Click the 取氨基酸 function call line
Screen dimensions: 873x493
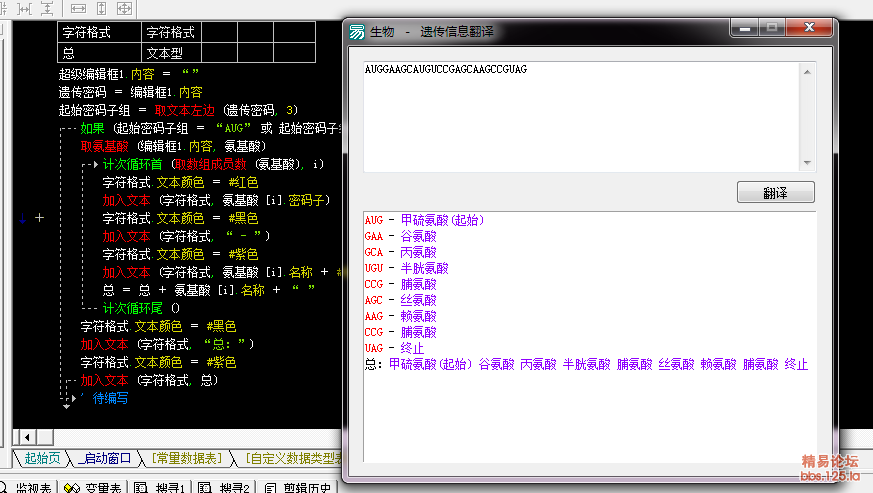173,146
